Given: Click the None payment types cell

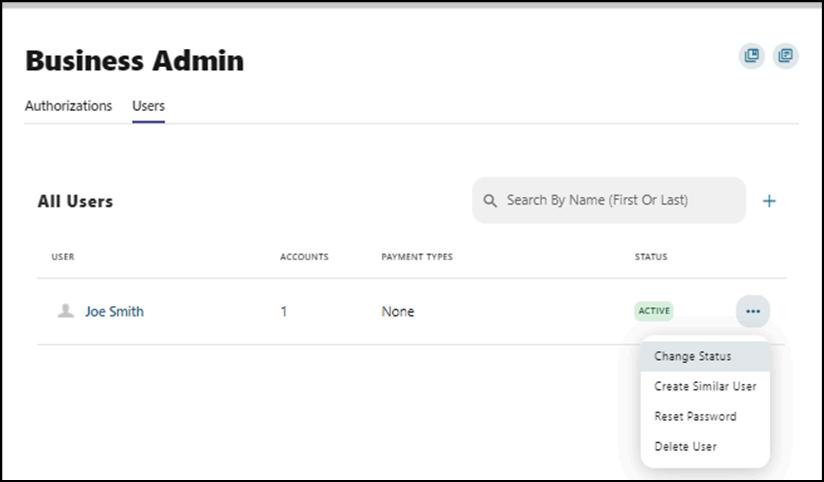Looking at the screenshot, I should [398, 311].
